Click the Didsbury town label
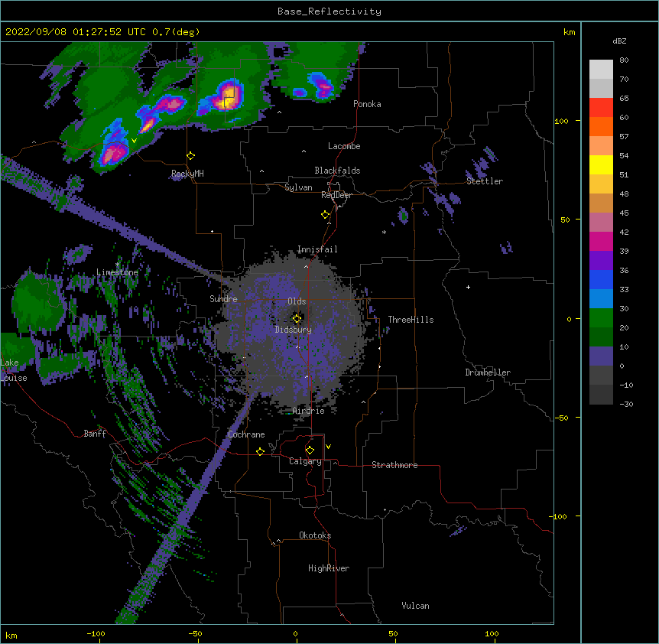 [294, 330]
